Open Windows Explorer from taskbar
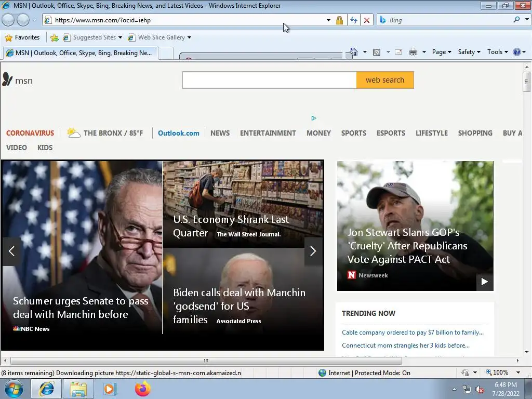The image size is (532, 399). click(78, 389)
